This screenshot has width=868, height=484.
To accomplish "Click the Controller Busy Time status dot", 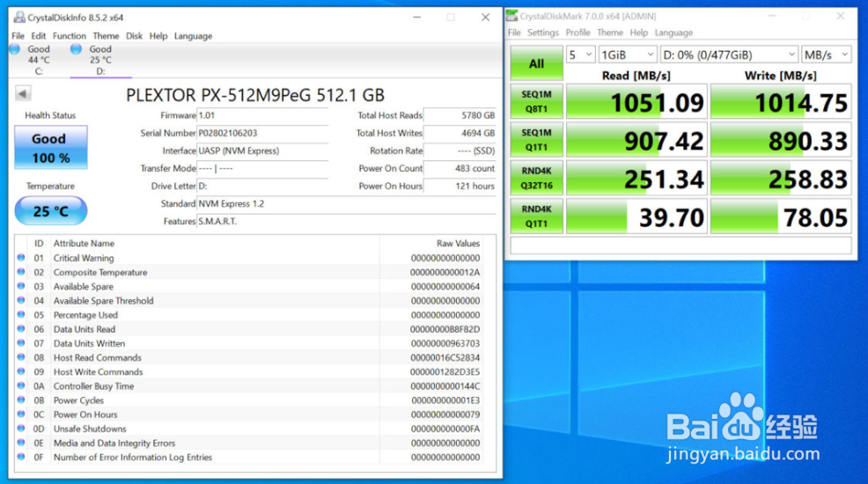I will click(x=21, y=385).
